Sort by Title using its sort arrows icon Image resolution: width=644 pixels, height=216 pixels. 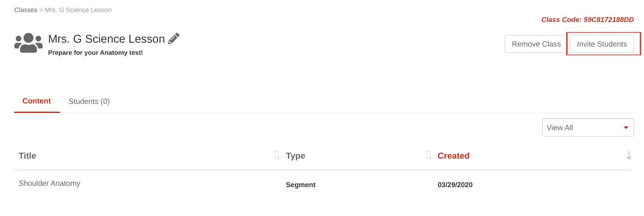[277, 155]
